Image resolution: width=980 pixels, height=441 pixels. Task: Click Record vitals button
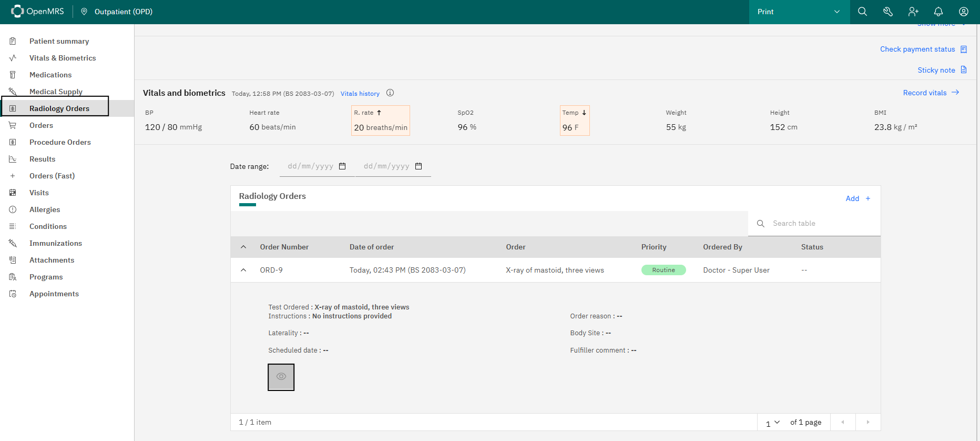[x=931, y=93]
